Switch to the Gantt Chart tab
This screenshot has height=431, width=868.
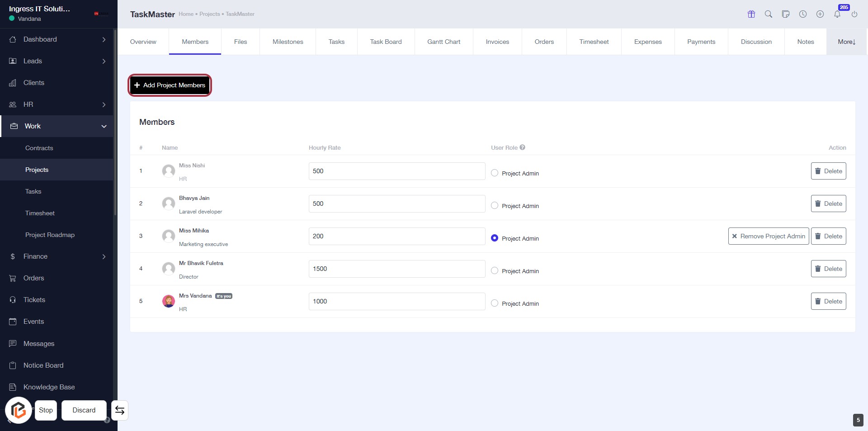[x=443, y=42]
